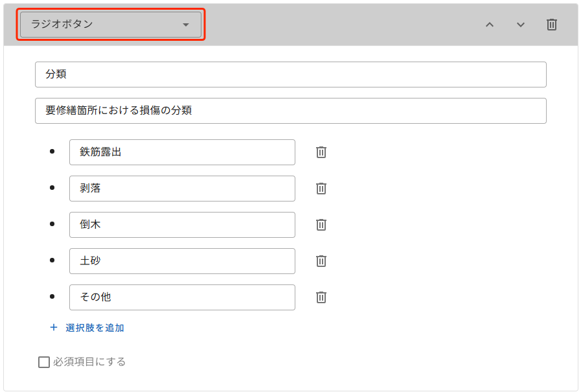Move the question down with the down chevron
The width and height of the screenshot is (581, 392).
[x=521, y=25]
